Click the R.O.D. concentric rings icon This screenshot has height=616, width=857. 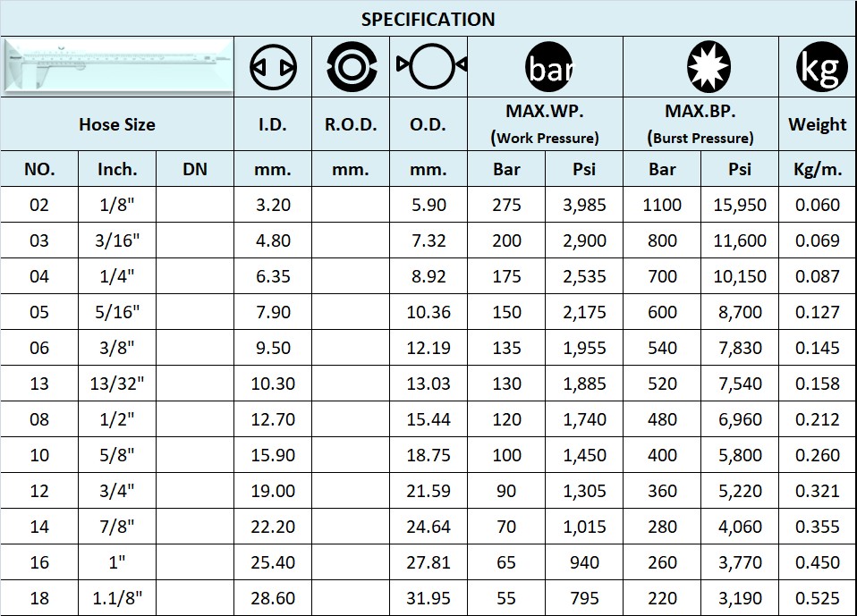click(349, 65)
